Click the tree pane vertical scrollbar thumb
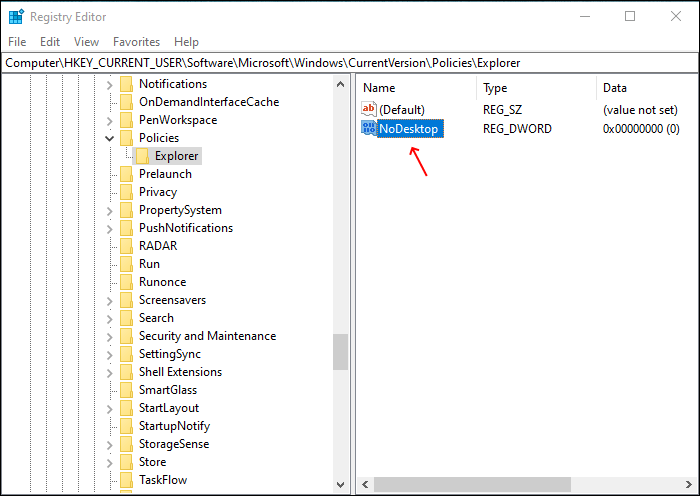This screenshot has width=700, height=496. point(341,352)
